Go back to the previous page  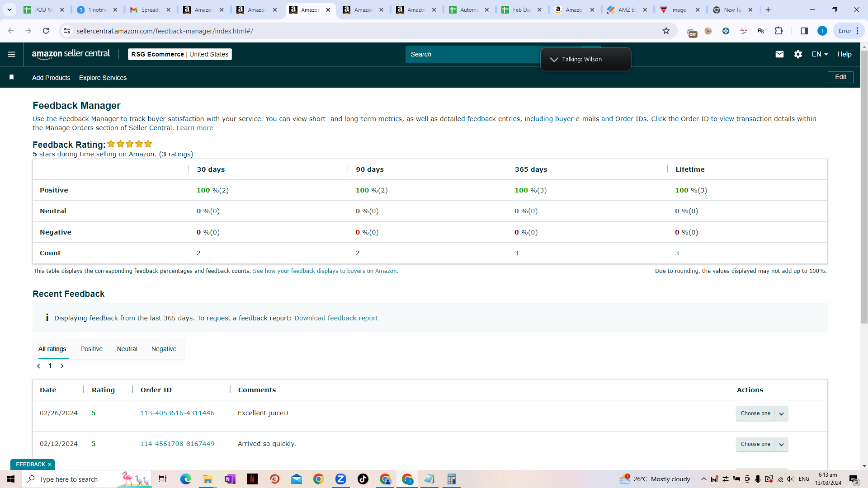pyautogui.click(x=11, y=31)
